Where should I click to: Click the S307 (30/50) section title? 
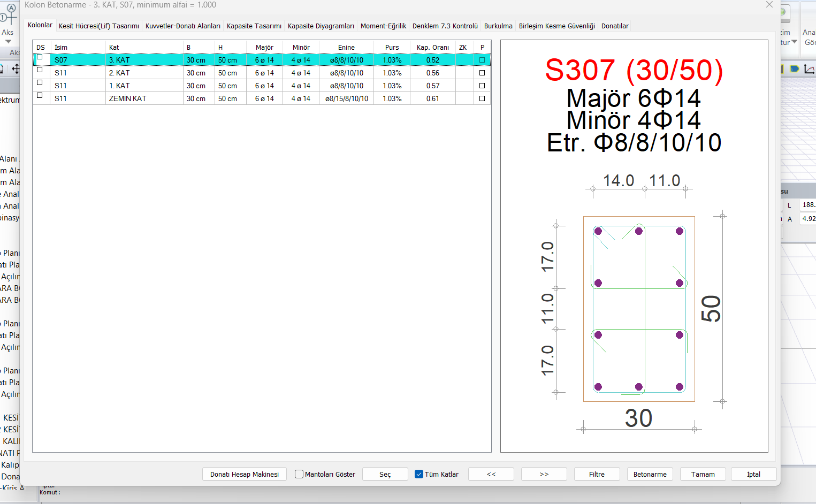tap(634, 70)
